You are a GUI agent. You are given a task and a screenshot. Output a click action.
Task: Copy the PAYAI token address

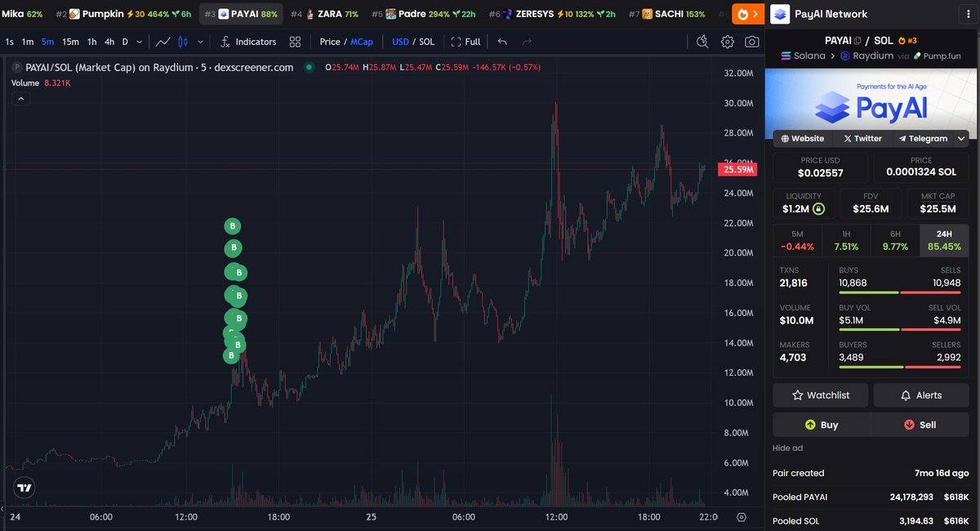point(857,40)
